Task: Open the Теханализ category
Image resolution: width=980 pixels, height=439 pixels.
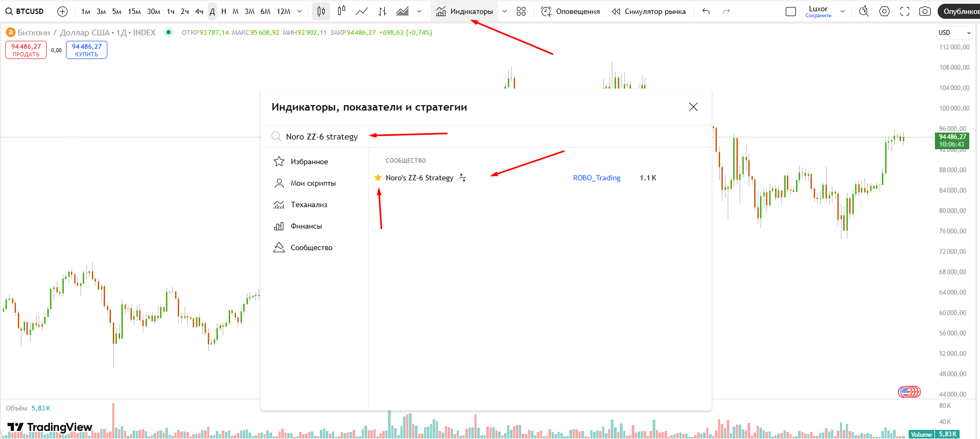Action: pos(315,204)
